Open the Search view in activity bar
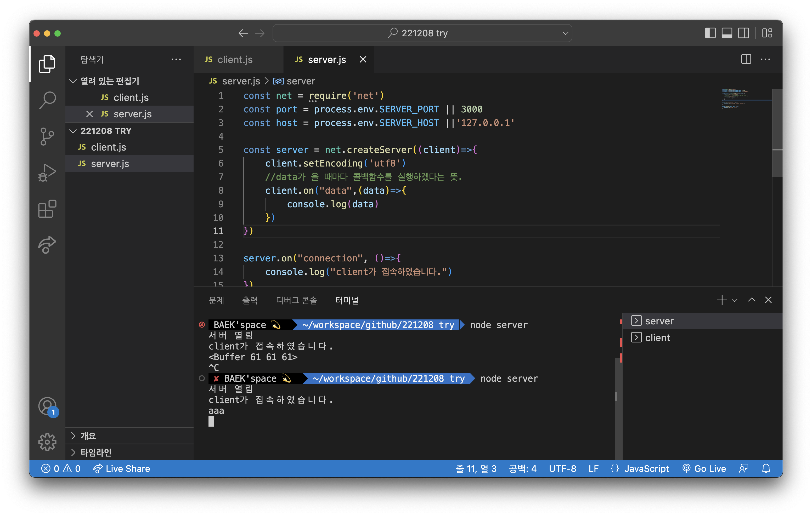Image resolution: width=812 pixels, height=516 pixels. (x=47, y=100)
